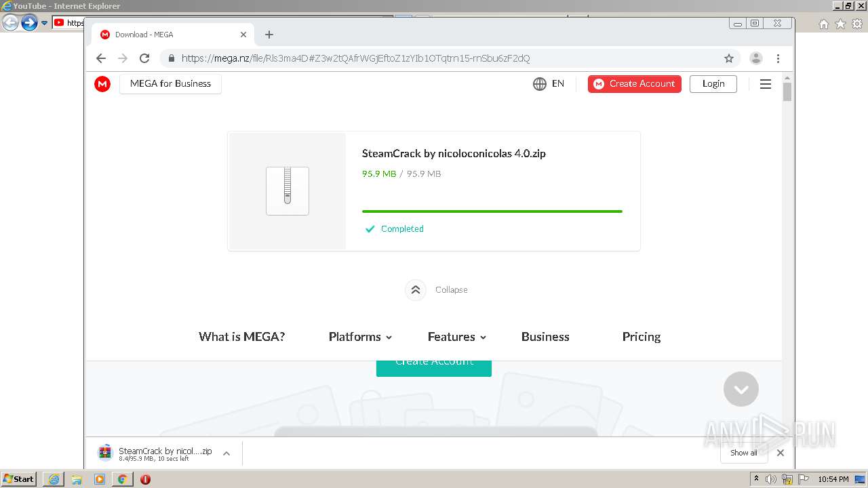Screen dimensions: 868x488
Task: Bookmark this page with the star icon
Action: (729, 58)
